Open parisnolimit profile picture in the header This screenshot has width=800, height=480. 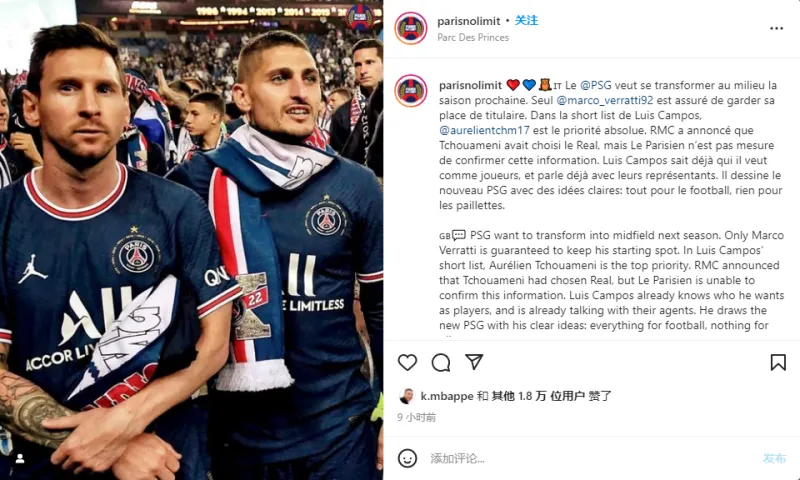411,28
